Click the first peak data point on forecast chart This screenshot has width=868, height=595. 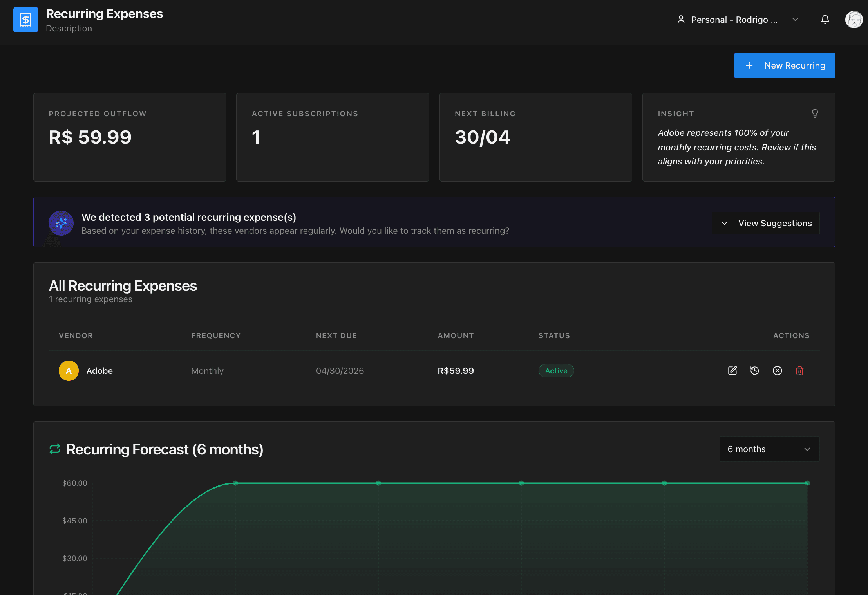(x=235, y=483)
